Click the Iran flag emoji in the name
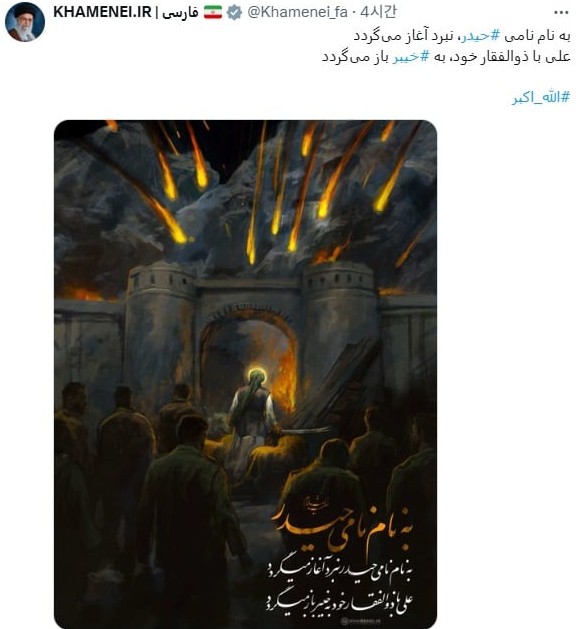576x629 pixels. [213, 13]
